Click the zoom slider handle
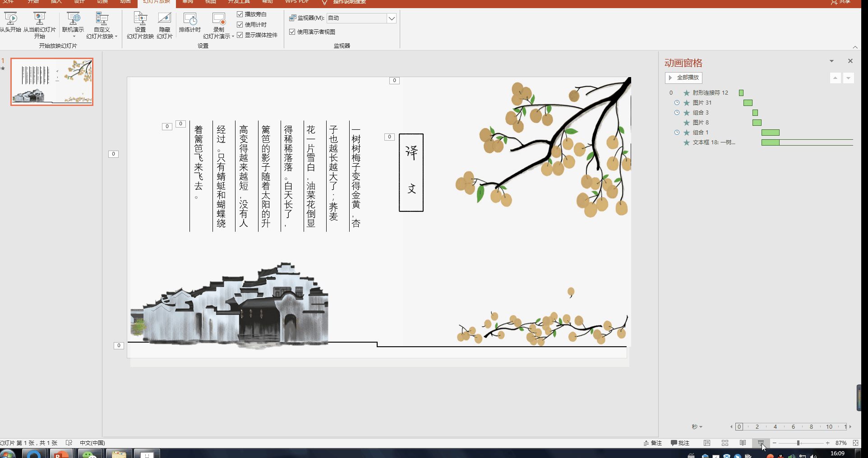The image size is (868, 458). point(798,443)
